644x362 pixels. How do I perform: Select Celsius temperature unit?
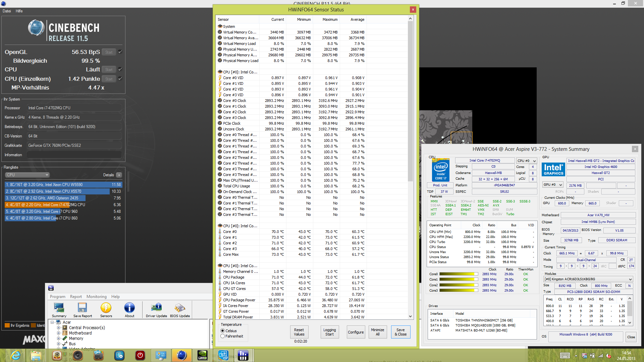click(222, 331)
